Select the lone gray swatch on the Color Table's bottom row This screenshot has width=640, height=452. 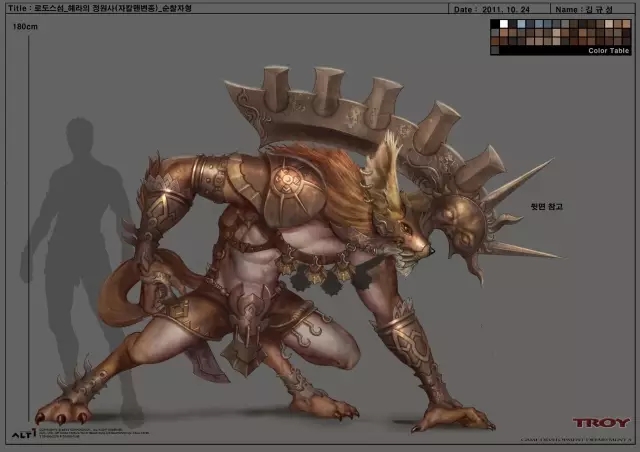pyautogui.click(x=495, y=50)
